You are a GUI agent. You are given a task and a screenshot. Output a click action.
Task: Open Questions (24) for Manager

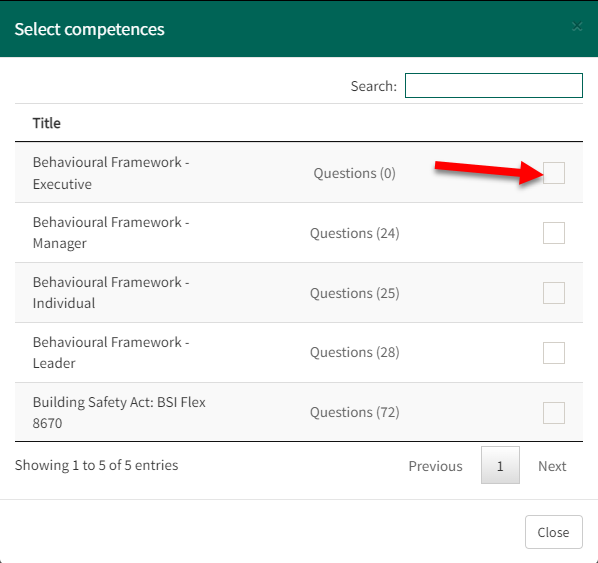(x=354, y=233)
